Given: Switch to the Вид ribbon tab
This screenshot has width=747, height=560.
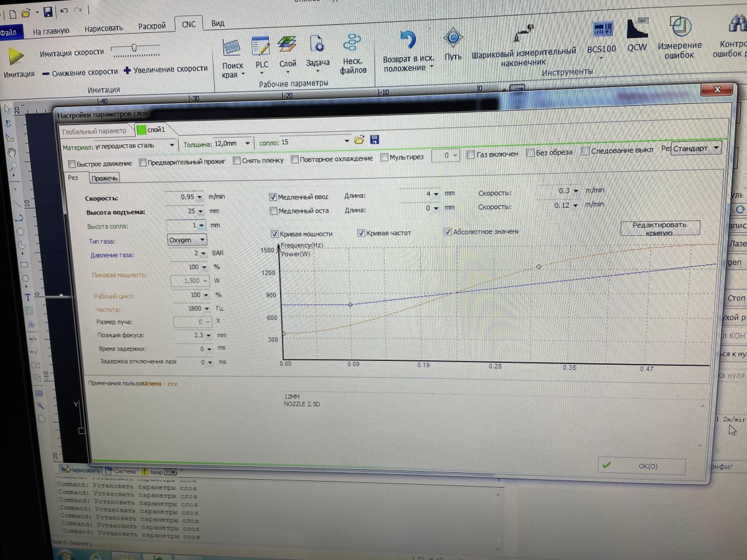Looking at the screenshot, I should pos(218,24).
